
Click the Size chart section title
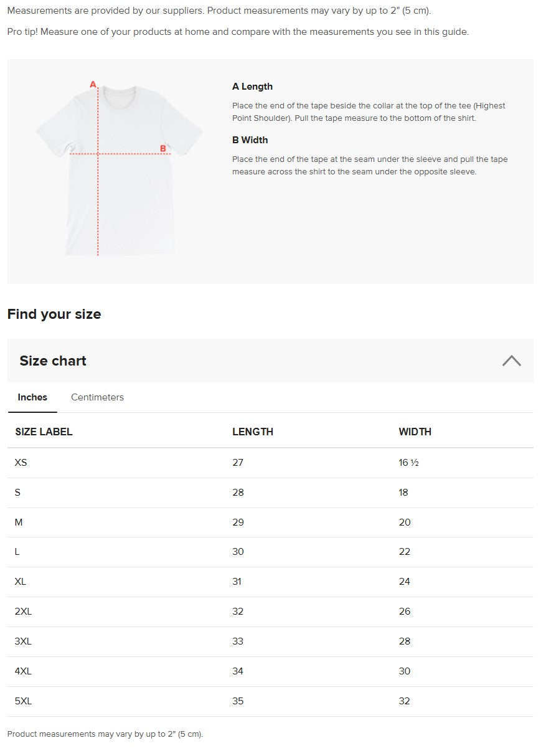tap(53, 361)
